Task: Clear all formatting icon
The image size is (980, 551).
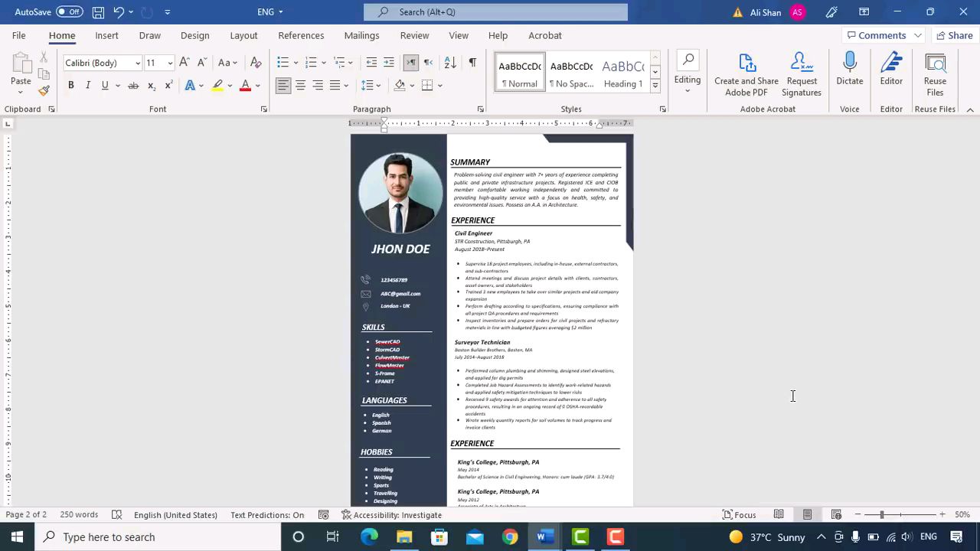Action: click(256, 63)
